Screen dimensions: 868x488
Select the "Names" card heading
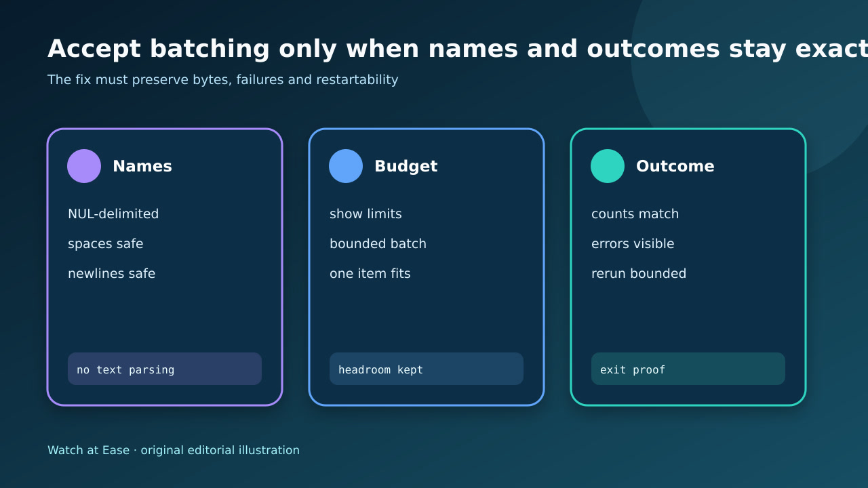point(142,166)
